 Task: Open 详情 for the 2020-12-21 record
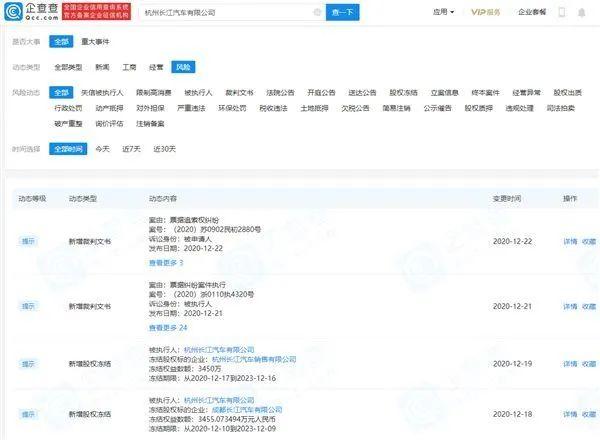570,306
